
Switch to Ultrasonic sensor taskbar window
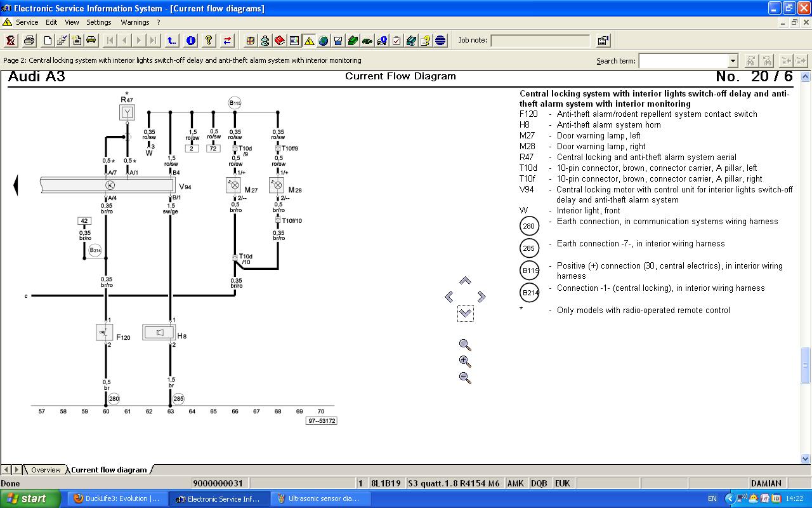click(321, 498)
